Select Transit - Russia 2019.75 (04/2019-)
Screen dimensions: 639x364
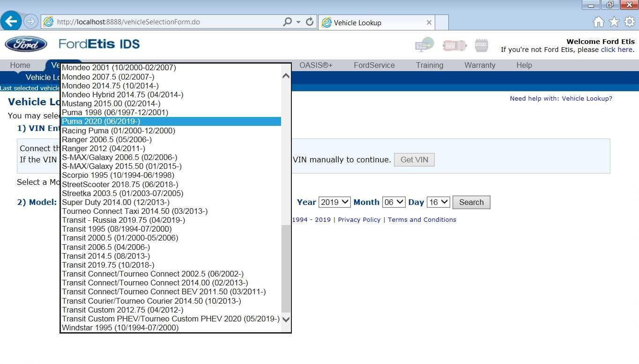coord(171,220)
